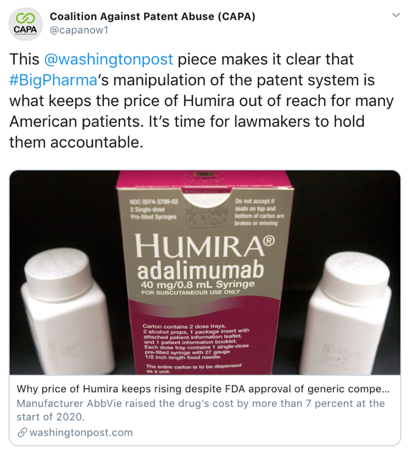410x456 pixels.
Task: Open the Humira box image preview
Action: (x=205, y=273)
